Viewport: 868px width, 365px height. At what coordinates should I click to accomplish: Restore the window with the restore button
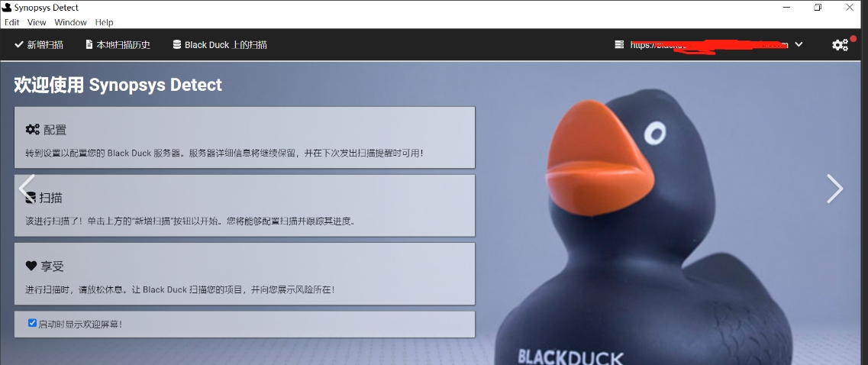pyautogui.click(x=818, y=7)
